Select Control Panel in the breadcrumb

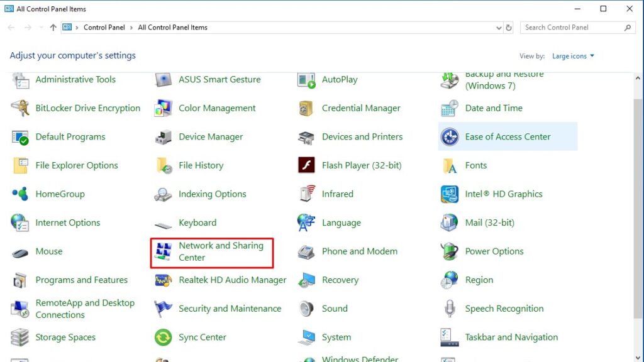pos(104,27)
